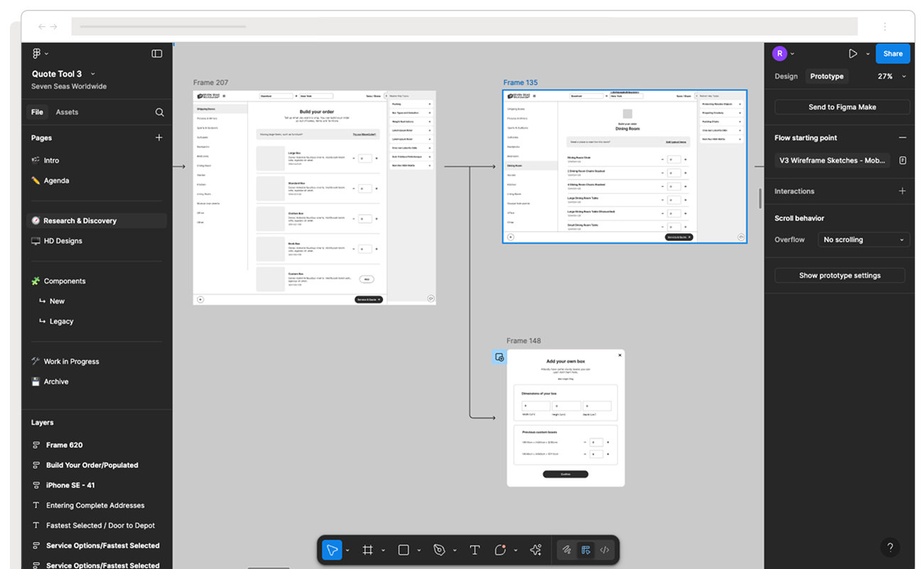The width and height of the screenshot is (924, 569).
Task: Collapse the Flow starting point section
Action: click(903, 137)
